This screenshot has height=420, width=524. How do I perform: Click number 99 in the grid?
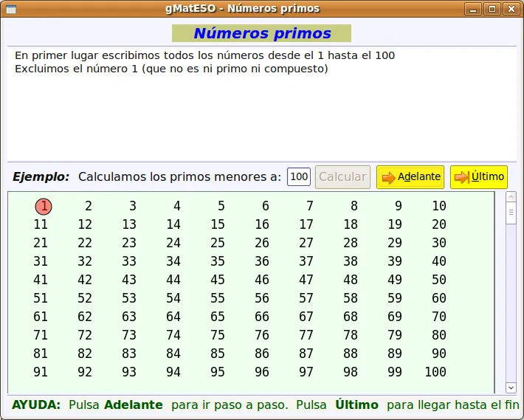(x=395, y=371)
